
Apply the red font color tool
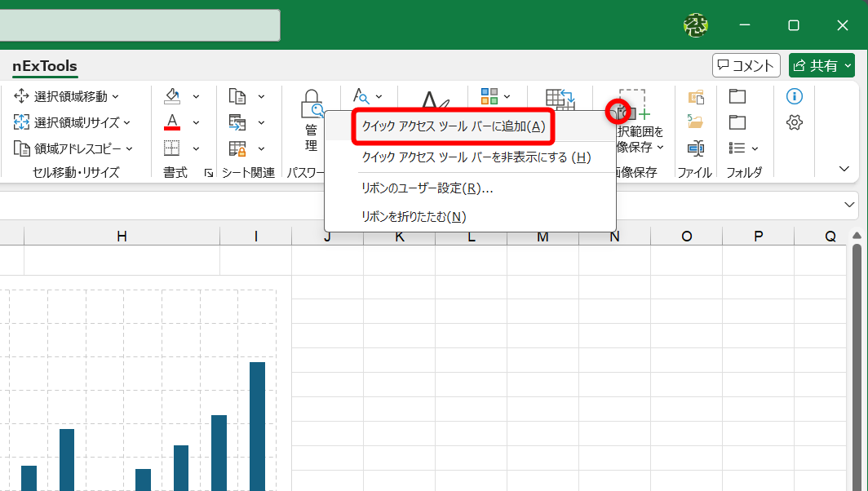(172, 122)
